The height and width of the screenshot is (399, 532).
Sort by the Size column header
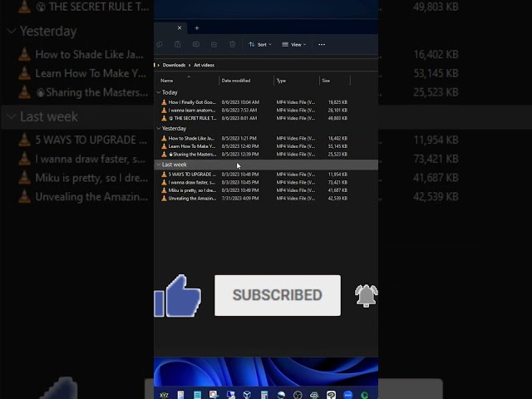(326, 81)
